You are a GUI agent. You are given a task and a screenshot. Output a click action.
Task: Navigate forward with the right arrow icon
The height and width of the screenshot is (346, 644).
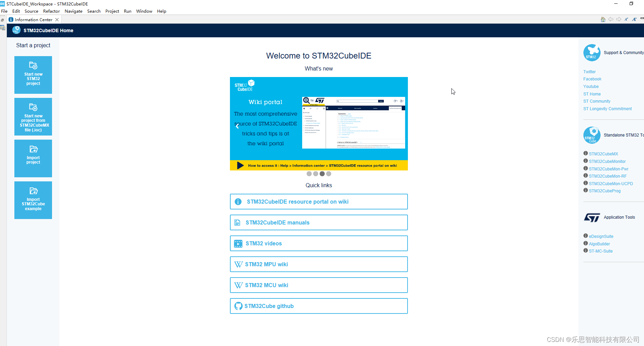(x=619, y=20)
